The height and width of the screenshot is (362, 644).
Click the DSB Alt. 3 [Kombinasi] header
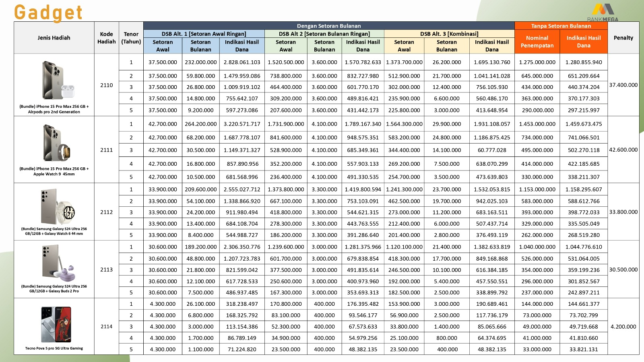449,34
